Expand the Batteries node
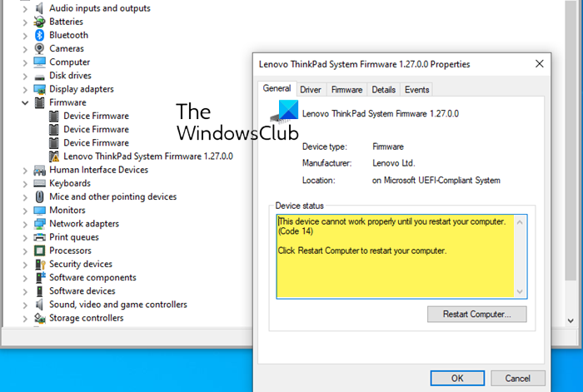This screenshot has height=392, width=583. click(x=24, y=22)
